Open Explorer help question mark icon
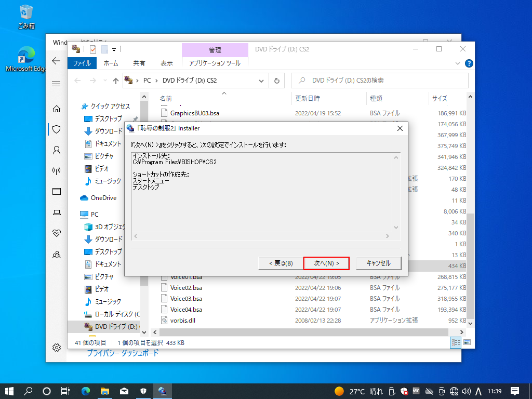The width and height of the screenshot is (532, 399). (469, 63)
